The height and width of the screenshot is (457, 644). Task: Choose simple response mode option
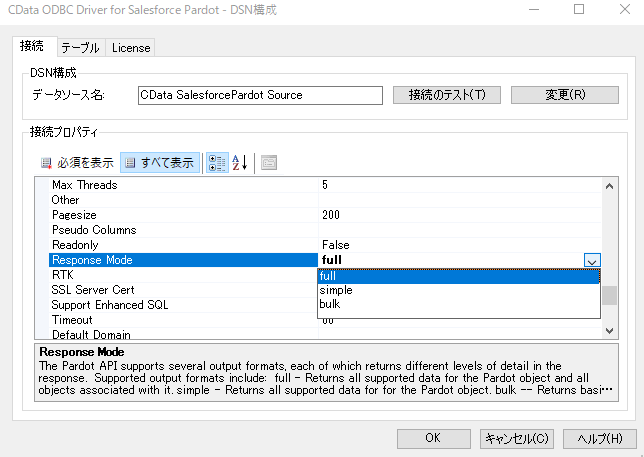pyautogui.click(x=459, y=290)
